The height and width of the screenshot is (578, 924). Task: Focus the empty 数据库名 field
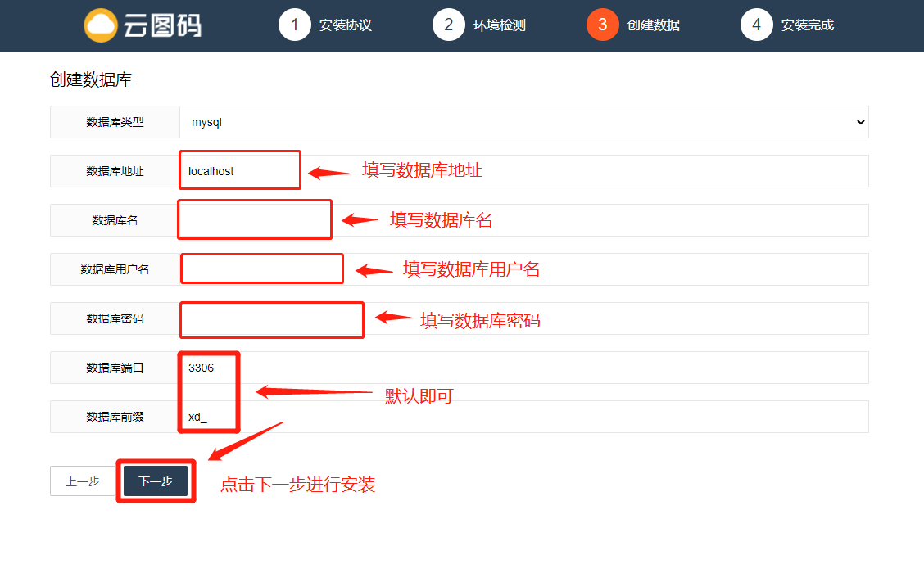coord(524,220)
